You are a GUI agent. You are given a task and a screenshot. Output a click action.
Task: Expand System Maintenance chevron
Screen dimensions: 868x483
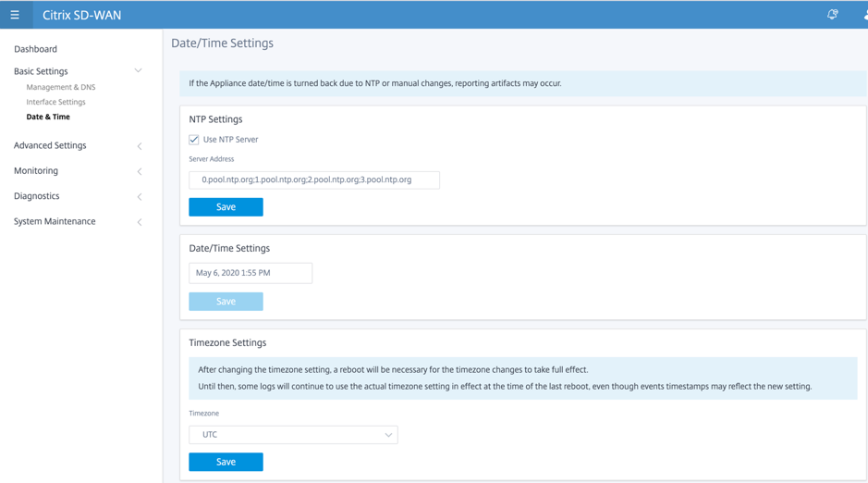(x=140, y=222)
